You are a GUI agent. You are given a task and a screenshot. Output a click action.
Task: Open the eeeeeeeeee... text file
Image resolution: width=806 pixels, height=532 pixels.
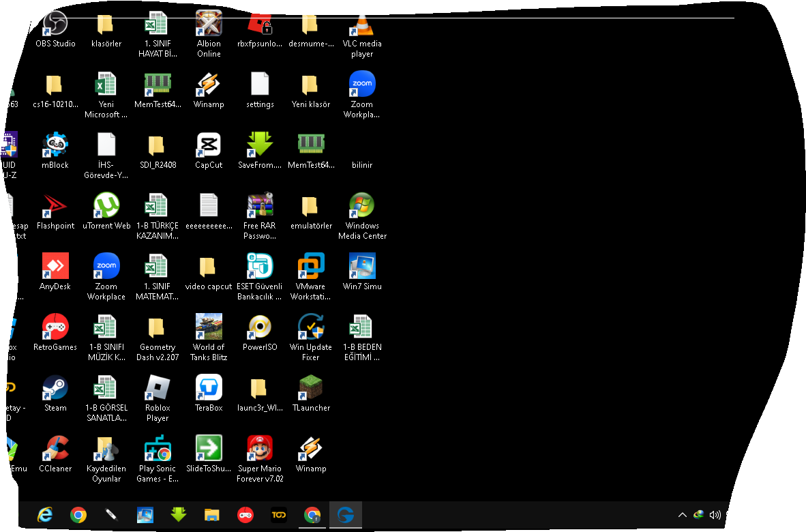pos(209,211)
